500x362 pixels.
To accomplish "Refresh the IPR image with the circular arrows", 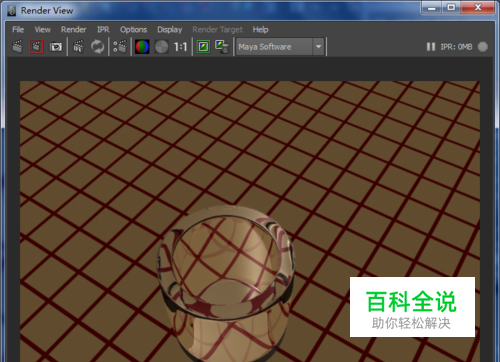I will [97, 47].
